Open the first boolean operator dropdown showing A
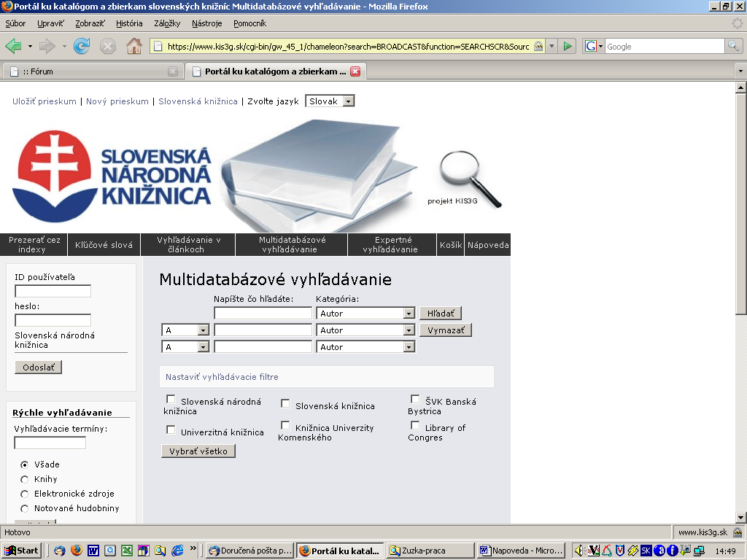Image resolution: width=747 pixels, height=560 pixels. (203, 330)
